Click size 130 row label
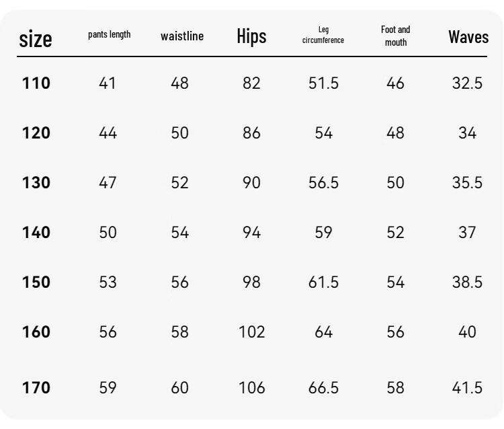504x429 pixels. pyautogui.click(x=36, y=183)
